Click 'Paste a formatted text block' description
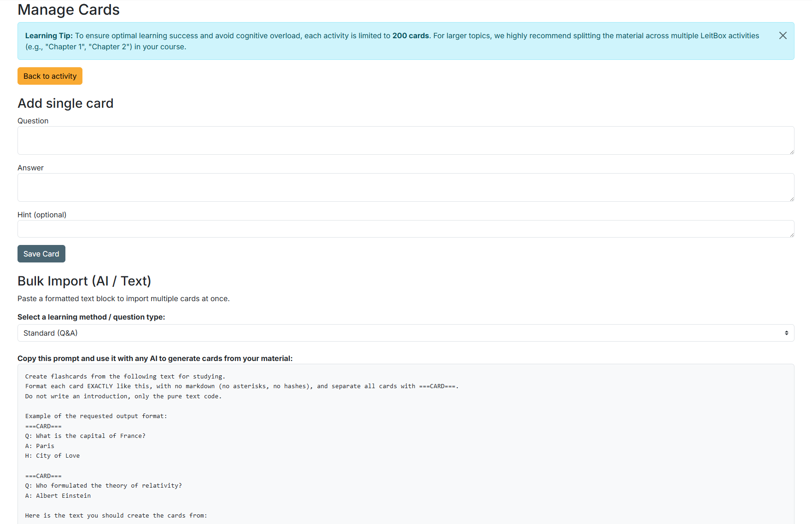The height and width of the screenshot is (524, 812). [x=123, y=298]
